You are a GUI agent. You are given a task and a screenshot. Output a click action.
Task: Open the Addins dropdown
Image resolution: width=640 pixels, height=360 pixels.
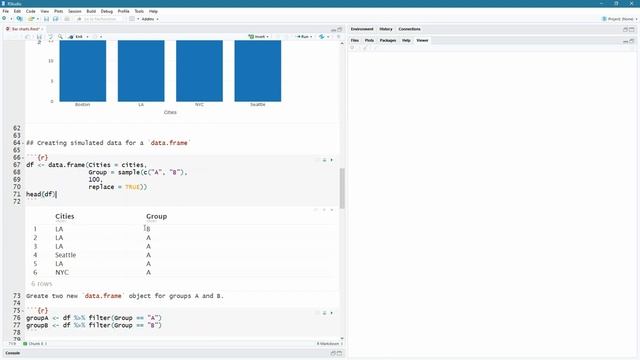click(150, 19)
